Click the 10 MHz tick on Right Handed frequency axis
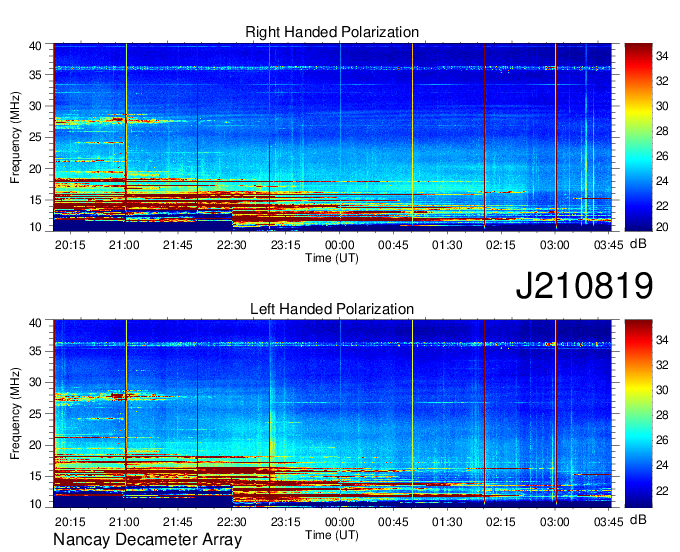 click(x=35, y=228)
